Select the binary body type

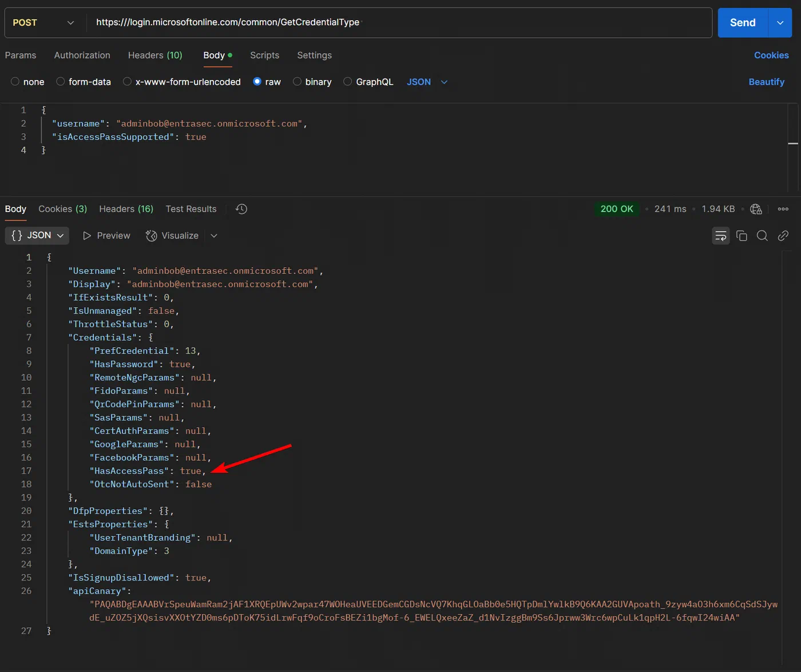[312, 82]
